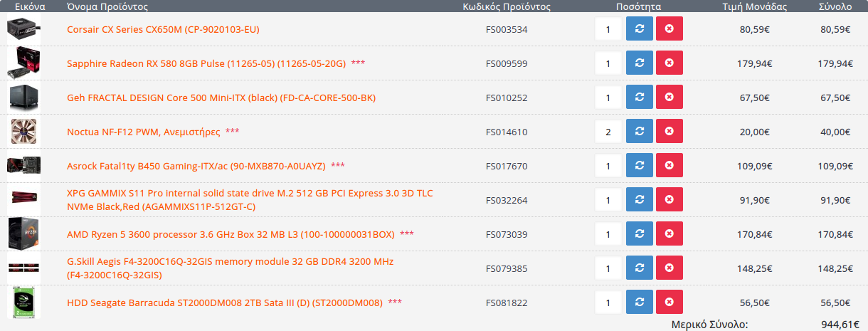The width and height of the screenshot is (868, 331).
Task: Select product code FS073039
Action: [x=507, y=234]
